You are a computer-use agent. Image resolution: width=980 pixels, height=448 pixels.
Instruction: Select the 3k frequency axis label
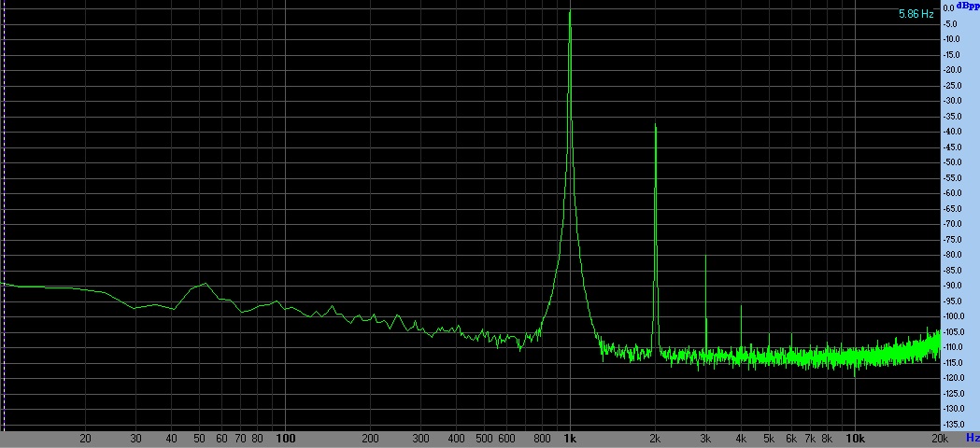pos(705,438)
